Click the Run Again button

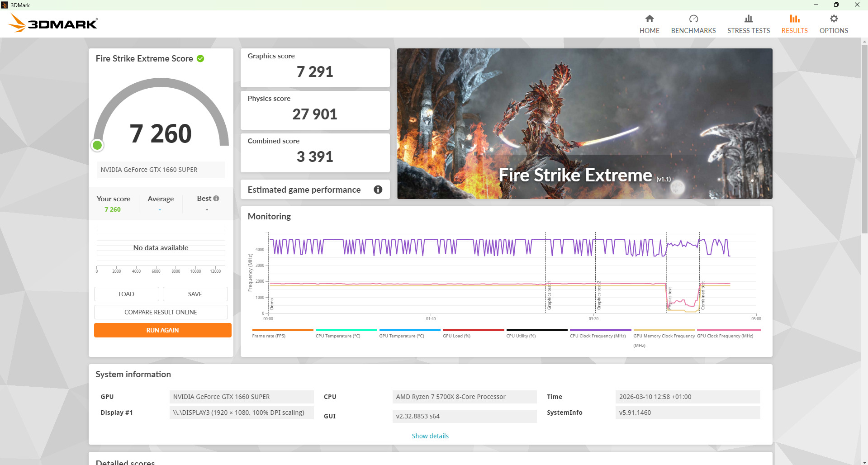coord(162,330)
